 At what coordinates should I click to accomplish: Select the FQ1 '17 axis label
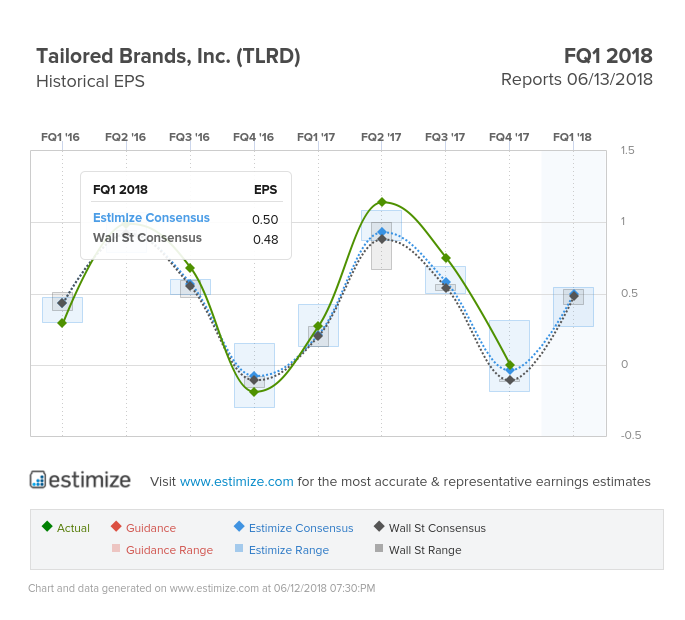[316, 137]
